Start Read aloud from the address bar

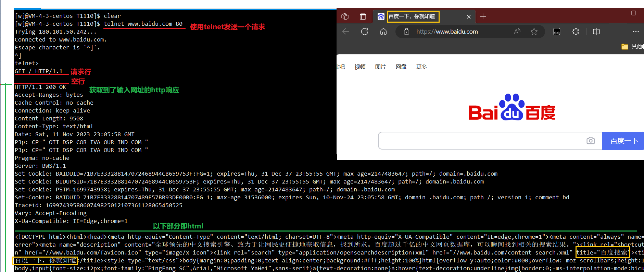[x=517, y=32]
